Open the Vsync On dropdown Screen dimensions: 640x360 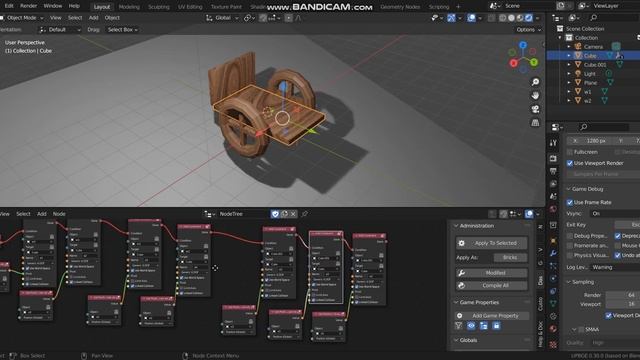(614, 214)
